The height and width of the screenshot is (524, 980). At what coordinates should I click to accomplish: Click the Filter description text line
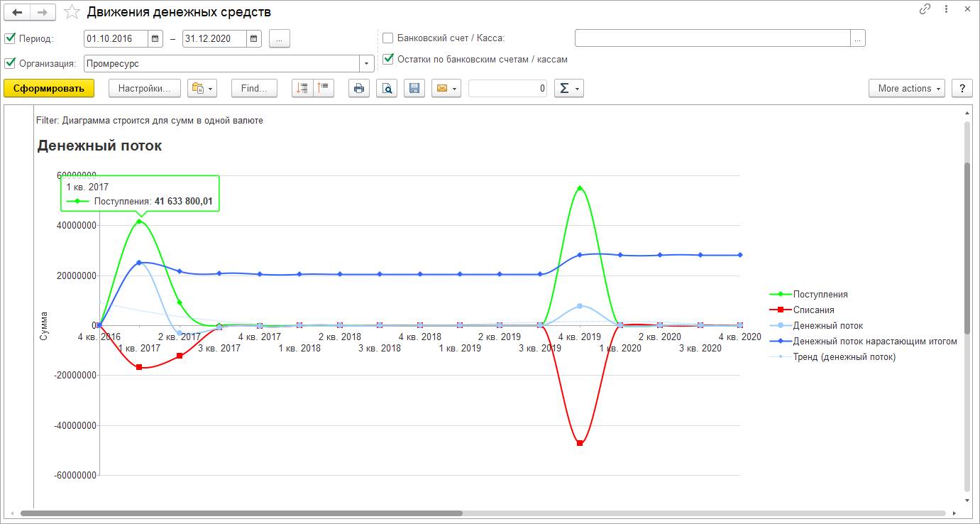click(x=150, y=121)
